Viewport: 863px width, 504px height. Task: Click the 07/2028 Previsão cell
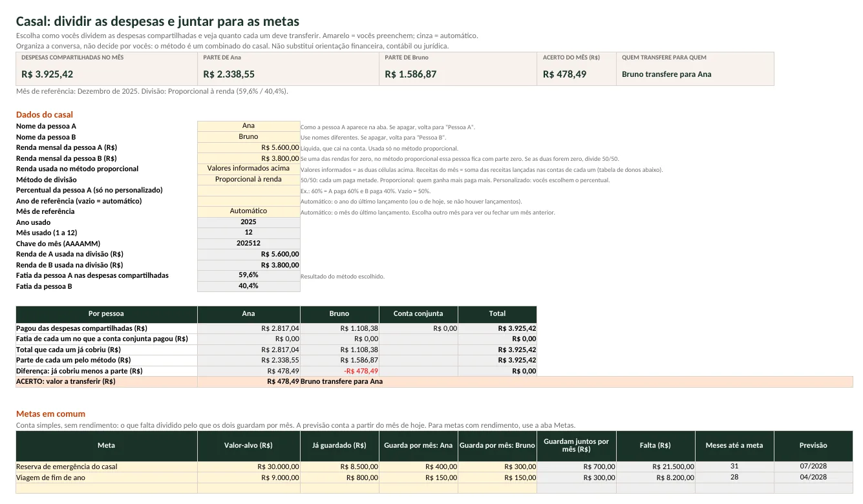813,467
